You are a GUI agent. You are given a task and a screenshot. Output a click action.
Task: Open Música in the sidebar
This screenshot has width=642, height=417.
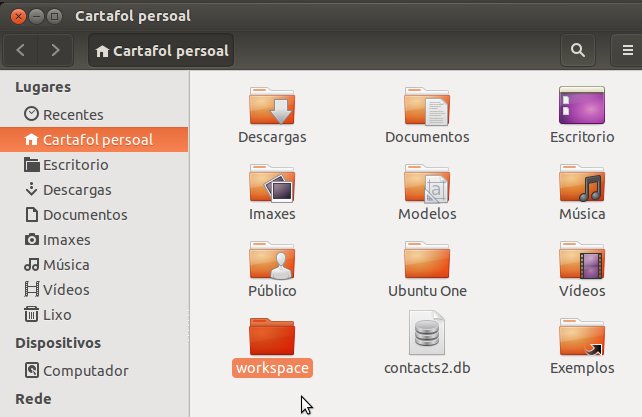(94, 265)
